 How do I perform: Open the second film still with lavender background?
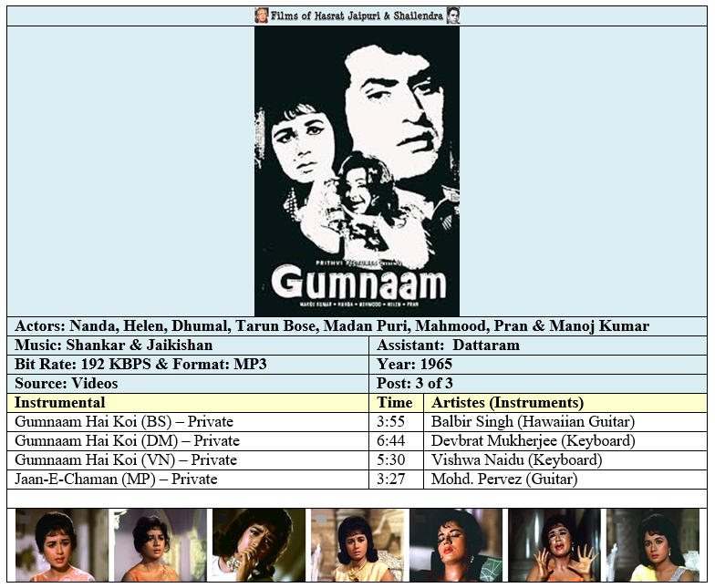tap(161, 545)
